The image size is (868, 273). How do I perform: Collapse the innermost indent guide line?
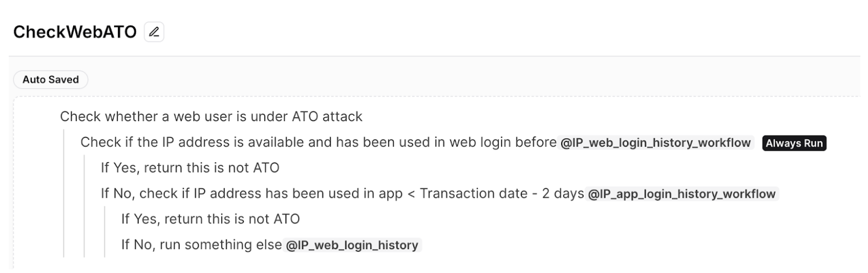(x=105, y=232)
